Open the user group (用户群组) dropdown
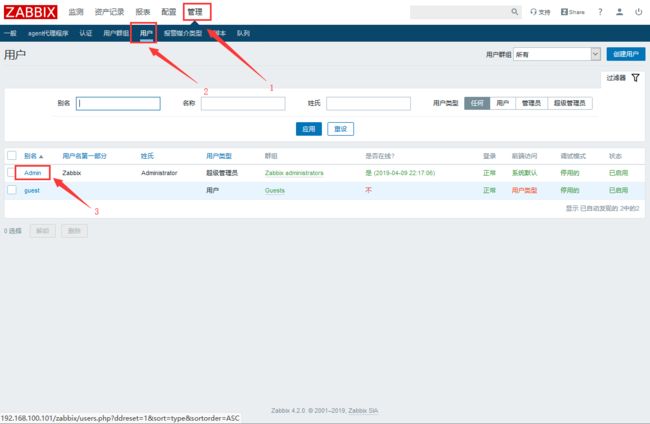The height and width of the screenshot is (424, 650). (557, 54)
